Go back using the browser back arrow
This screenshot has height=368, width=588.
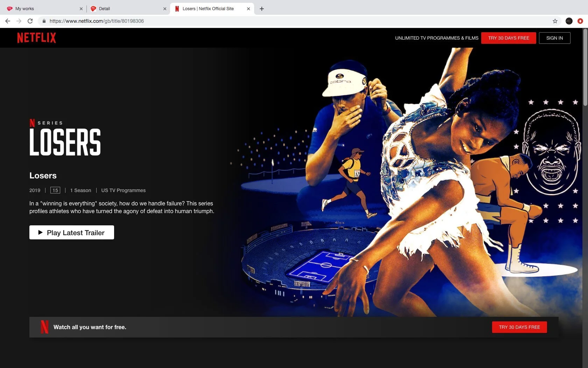pyautogui.click(x=8, y=21)
